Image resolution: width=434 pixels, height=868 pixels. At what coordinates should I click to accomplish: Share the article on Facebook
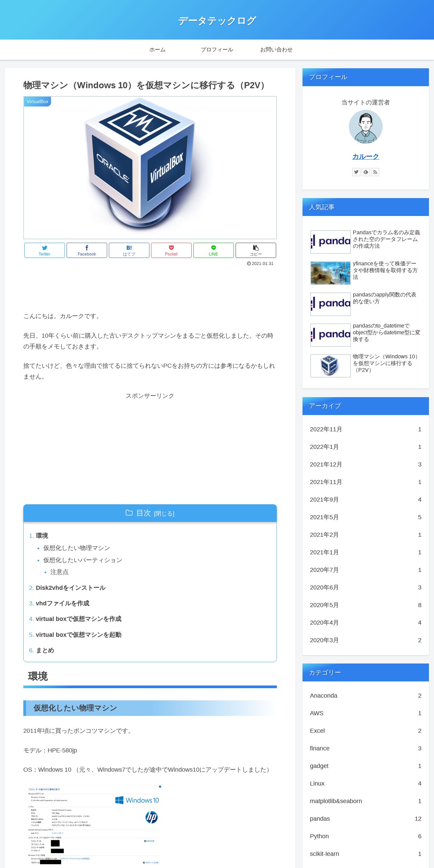coord(87,250)
